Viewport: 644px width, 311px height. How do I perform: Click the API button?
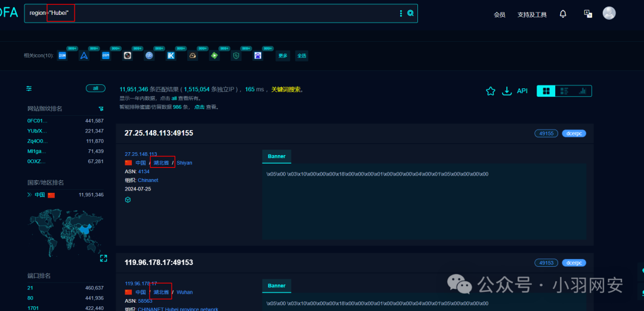point(522,91)
